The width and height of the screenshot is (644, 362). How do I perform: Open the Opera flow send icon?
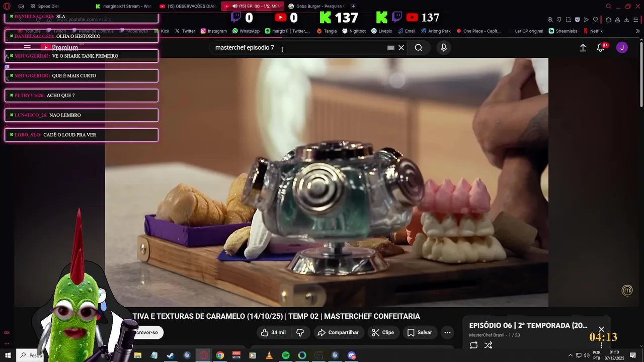586,20
